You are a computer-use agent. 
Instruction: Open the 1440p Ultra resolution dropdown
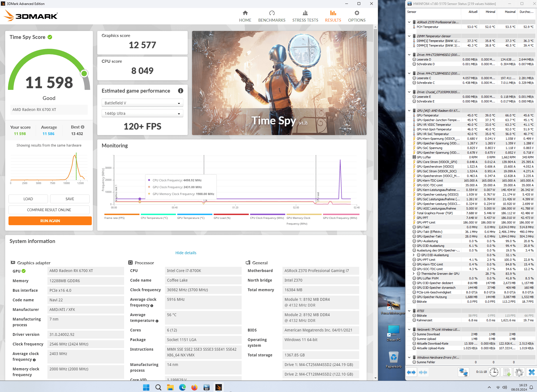pos(142,113)
